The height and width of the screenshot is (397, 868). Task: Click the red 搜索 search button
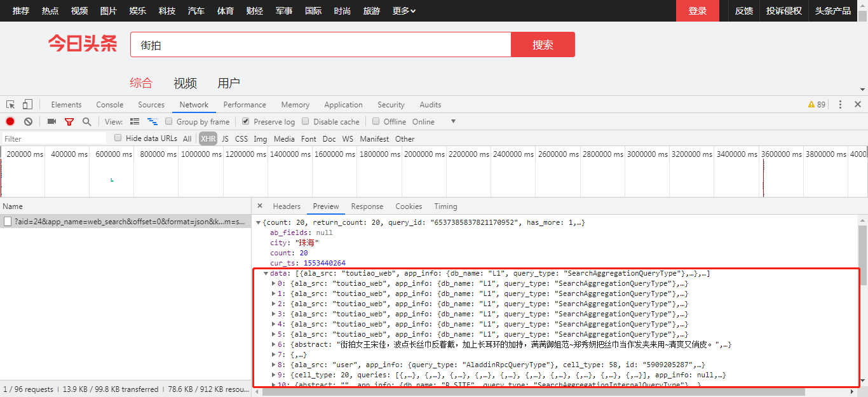coord(543,44)
